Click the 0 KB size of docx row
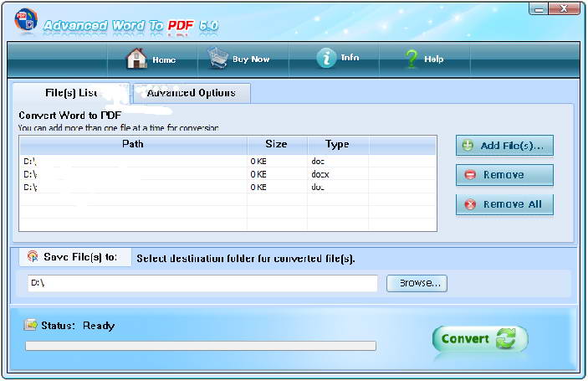588x381 pixels. coord(258,174)
